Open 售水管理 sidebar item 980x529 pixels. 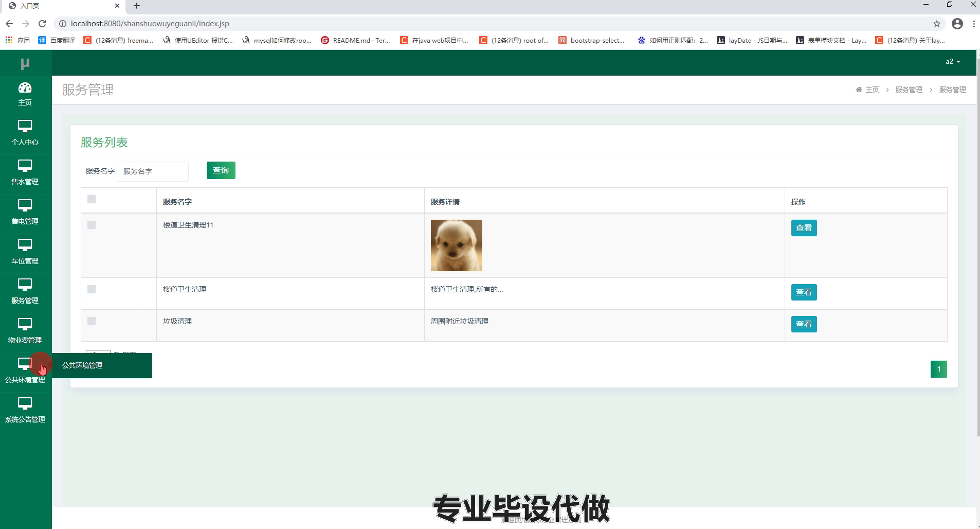[25, 172]
